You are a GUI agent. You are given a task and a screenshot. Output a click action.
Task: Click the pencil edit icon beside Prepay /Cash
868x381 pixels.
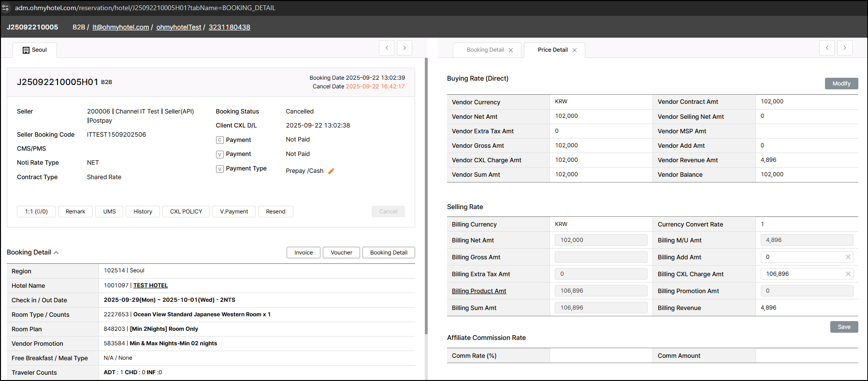tap(331, 171)
